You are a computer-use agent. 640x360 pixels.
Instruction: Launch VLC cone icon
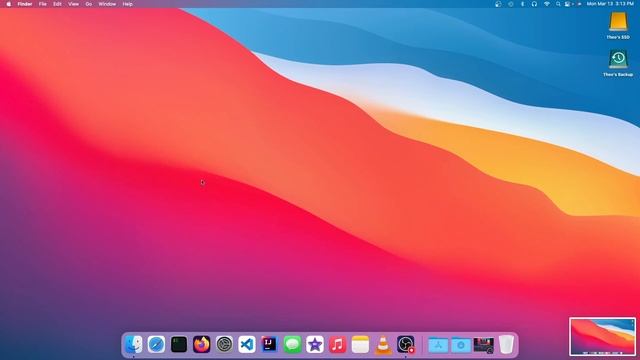coord(383,344)
